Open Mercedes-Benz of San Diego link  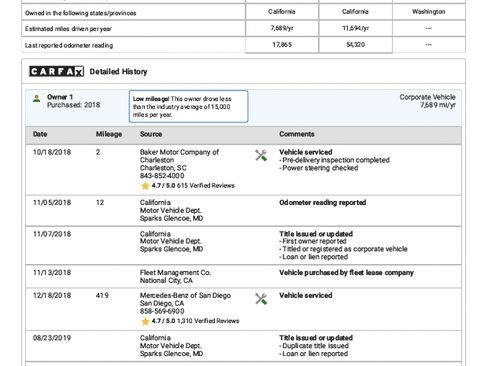[185, 295]
